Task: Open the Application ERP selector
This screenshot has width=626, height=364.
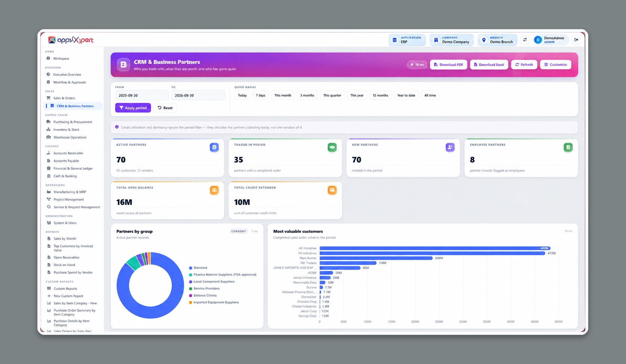Action: point(407,40)
